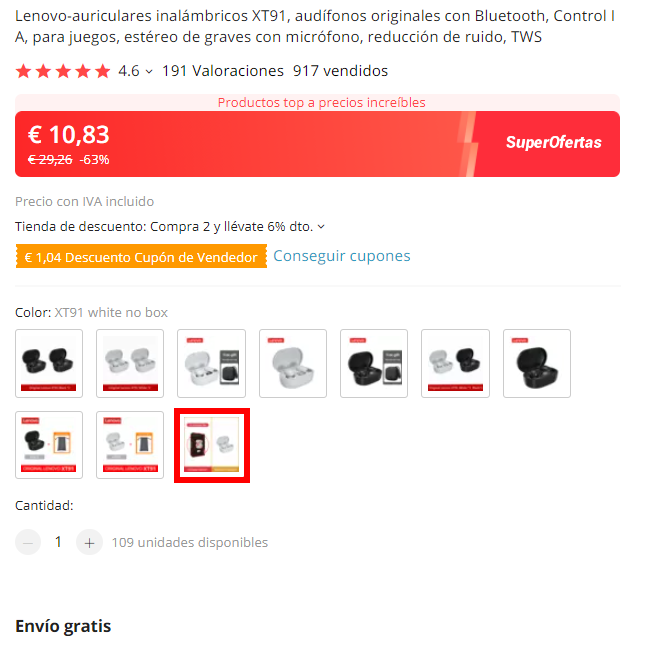Increase quantity with the plus button
Image resolution: width=653 pixels, height=650 pixels.
[89, 542]
